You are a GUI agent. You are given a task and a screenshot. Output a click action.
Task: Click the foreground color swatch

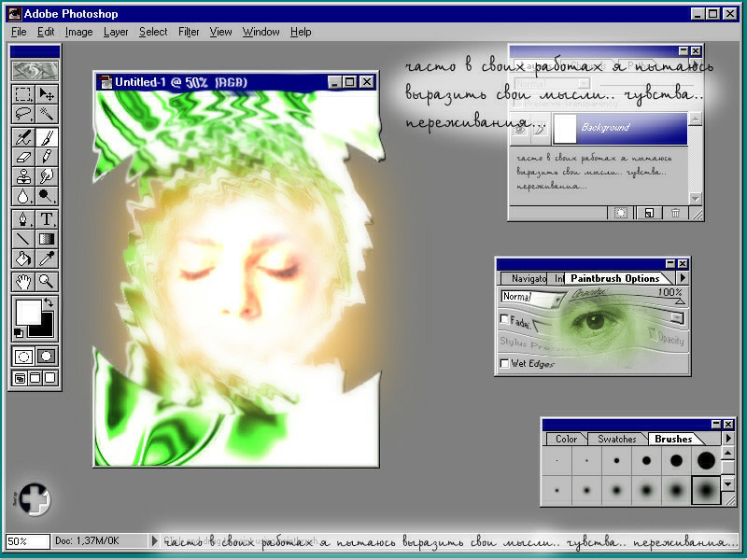[28, 312]
